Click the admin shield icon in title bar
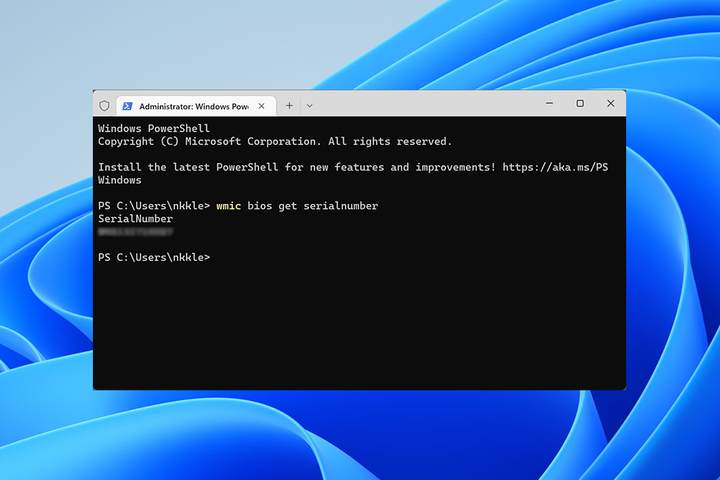Screen dimensions: 720x480 pyautogui.click(x=104, y=106)
